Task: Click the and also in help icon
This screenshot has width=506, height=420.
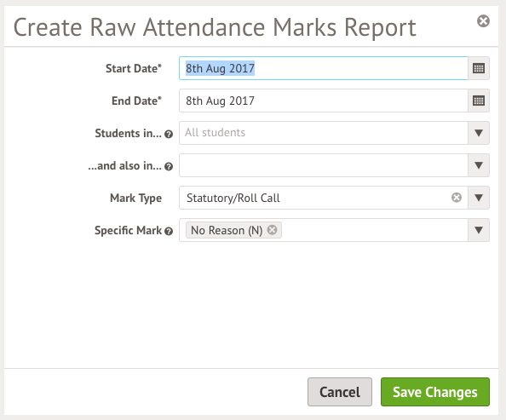Action: click(169, 166)
